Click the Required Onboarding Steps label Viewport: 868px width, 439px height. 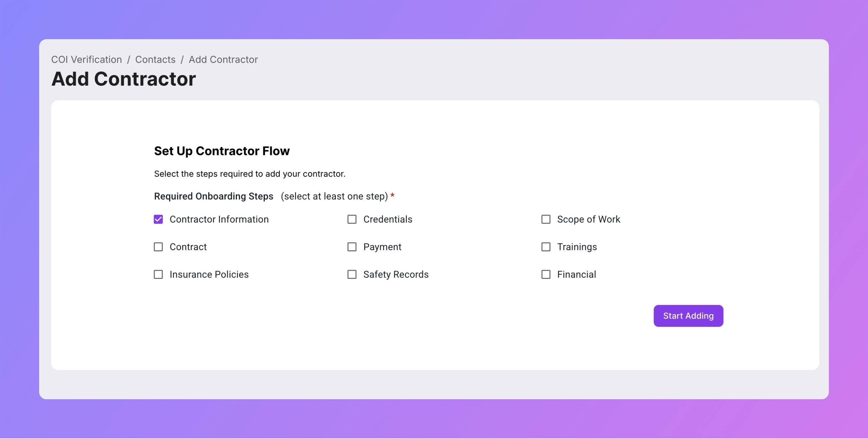click(213, 197)
